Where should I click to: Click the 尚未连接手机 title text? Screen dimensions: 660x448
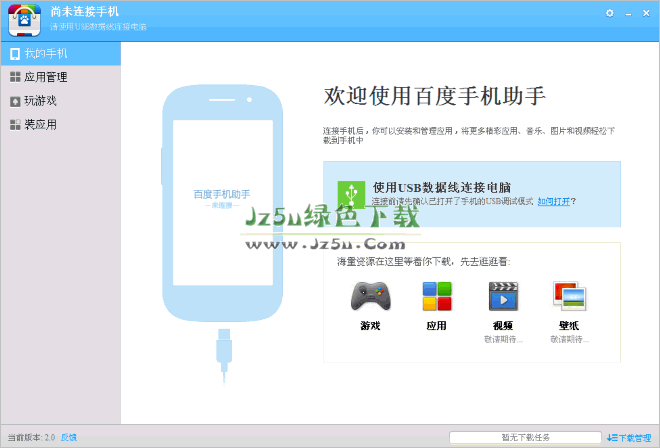[85, 11]
